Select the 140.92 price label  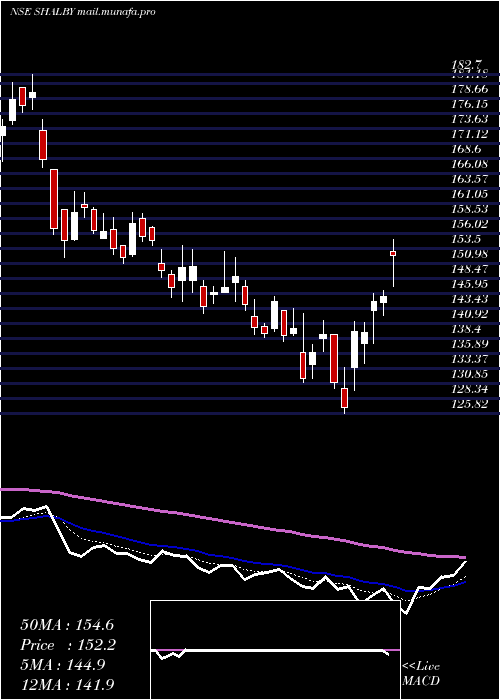469,314
